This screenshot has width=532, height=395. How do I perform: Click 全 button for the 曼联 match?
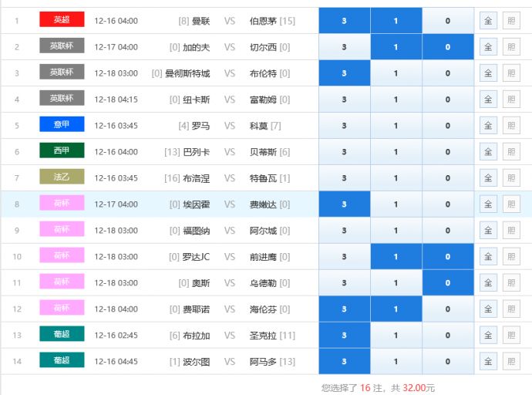[487, 21]
